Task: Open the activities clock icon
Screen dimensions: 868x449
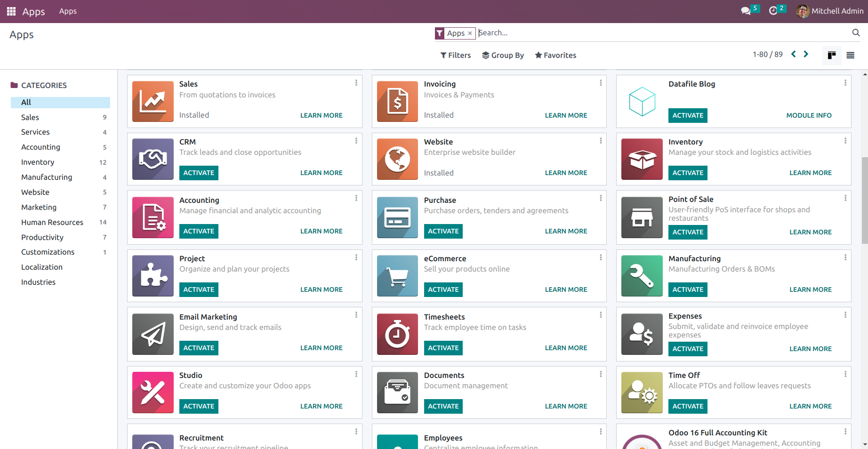Action: coord(773,11)
